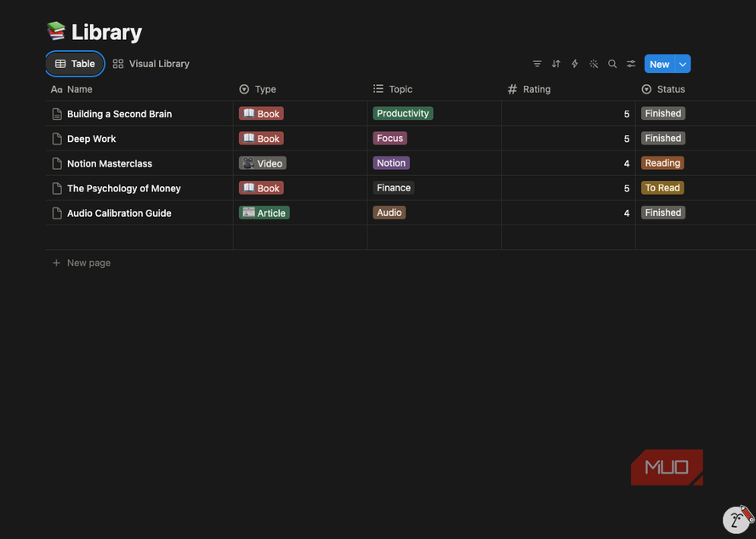Open the lightning bolt automations icon

pyautogui.click(x=575, y=64)
